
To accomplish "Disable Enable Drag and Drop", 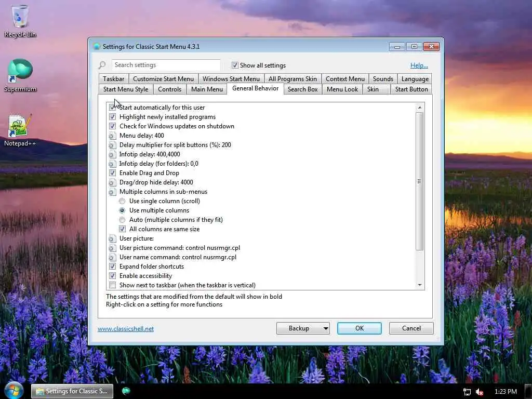I will (x=112, y=173).
